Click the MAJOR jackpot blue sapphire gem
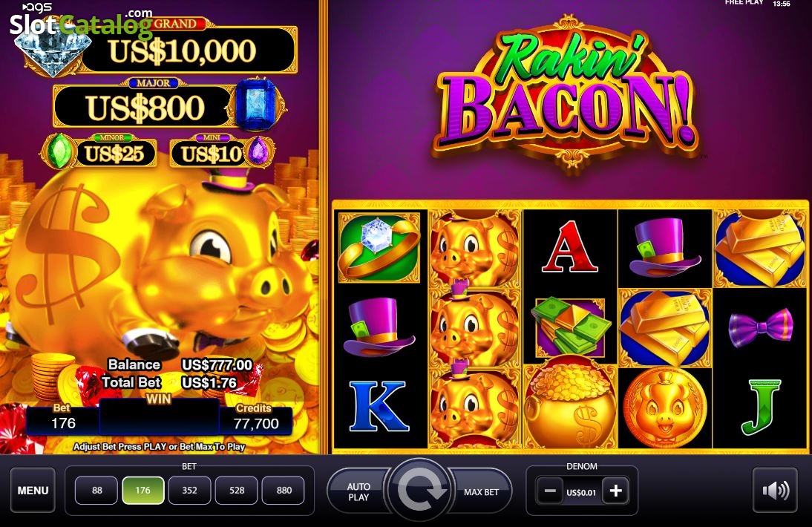Viewport: 812px width, 527px height. click(x=258, y=105)
